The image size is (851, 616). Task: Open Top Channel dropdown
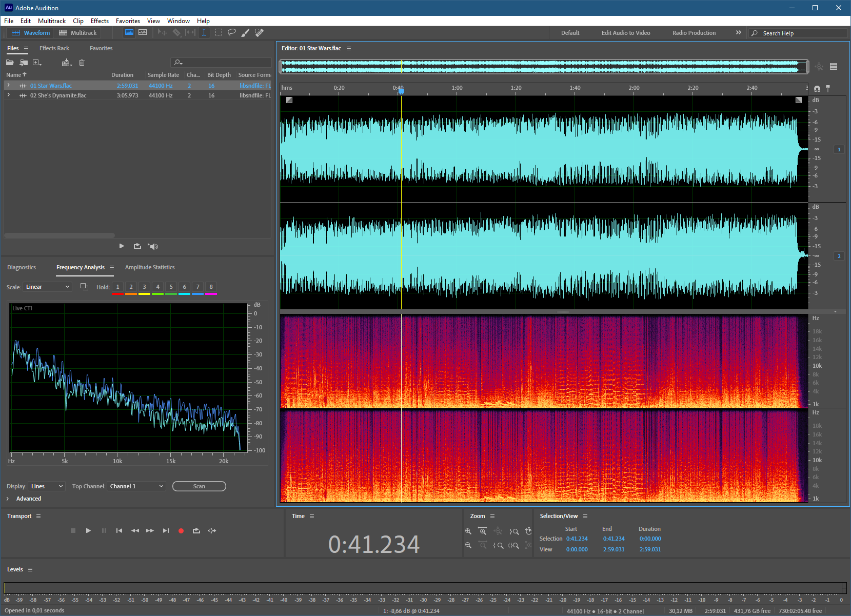136,486
